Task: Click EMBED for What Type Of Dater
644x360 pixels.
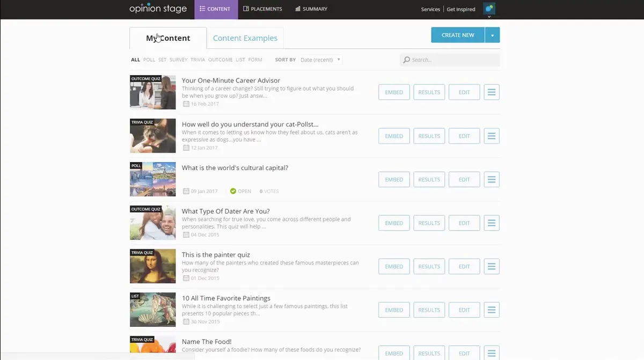Action: tap(394, 223)
